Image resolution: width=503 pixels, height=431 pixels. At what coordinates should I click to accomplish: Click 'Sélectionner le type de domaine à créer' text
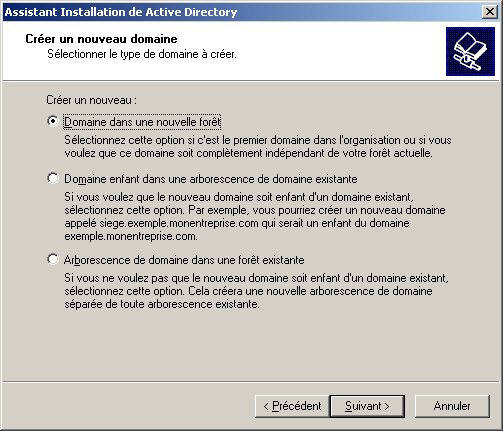pyautogui.click(x=142, y=54)
